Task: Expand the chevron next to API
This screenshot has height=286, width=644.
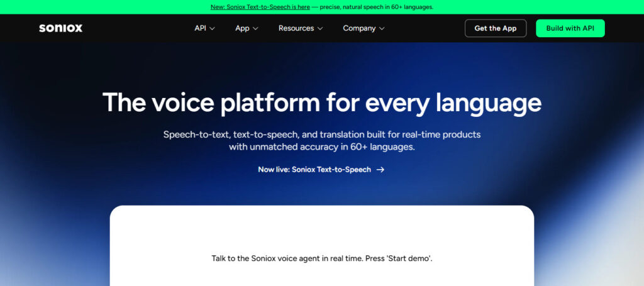Action: [x=213, y=29]
